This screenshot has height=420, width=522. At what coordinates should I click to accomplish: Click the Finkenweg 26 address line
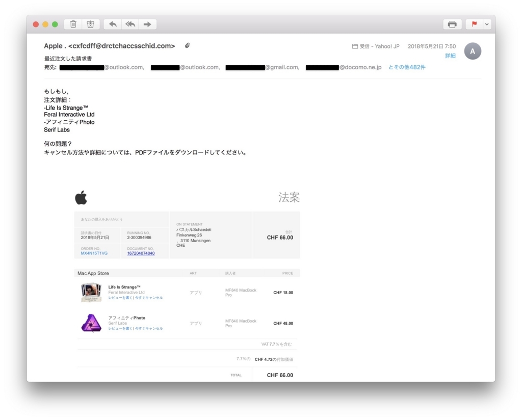[x=189, y=235]
